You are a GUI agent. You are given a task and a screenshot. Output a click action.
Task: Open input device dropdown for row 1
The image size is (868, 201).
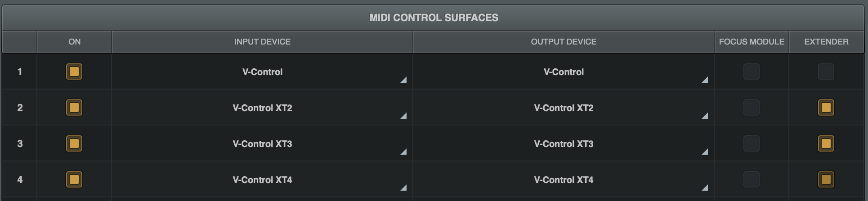(x=262, y=72)
